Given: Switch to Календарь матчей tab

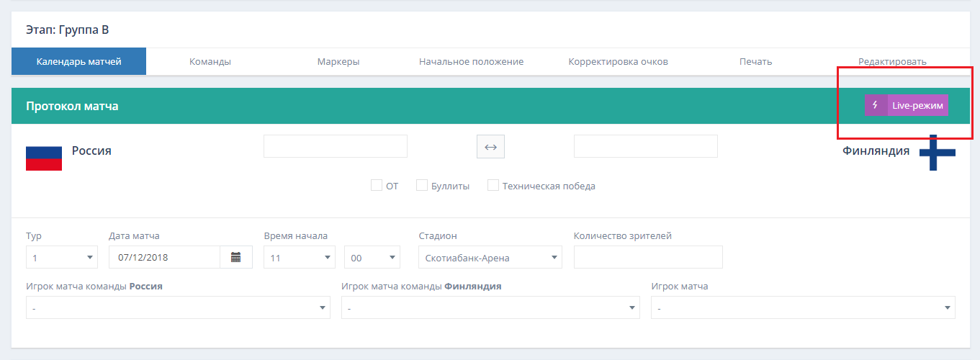Looking at the screenshot, I should pyautogui.click(x=79, y=61).
